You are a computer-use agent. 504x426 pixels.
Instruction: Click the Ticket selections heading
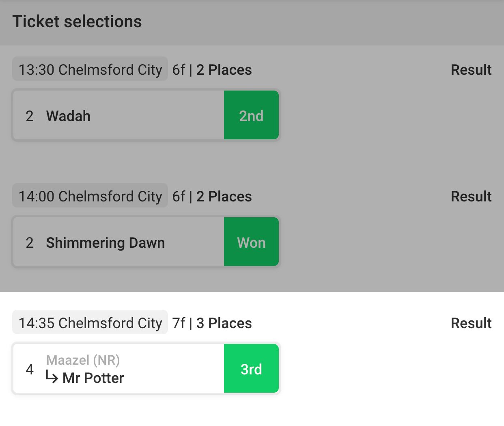pyautogui.click(x=77, y=22)
